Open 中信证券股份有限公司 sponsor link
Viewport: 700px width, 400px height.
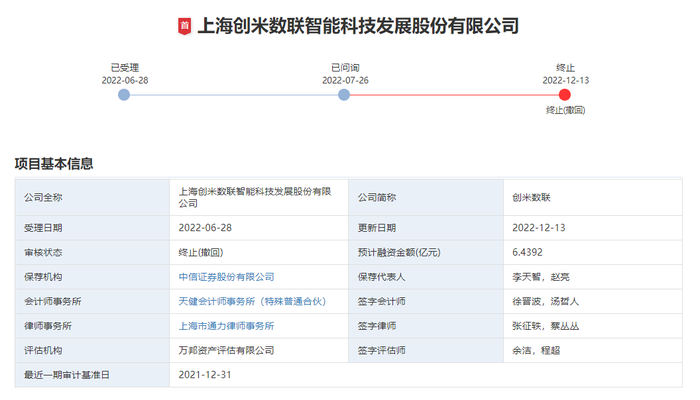(226, 277)
